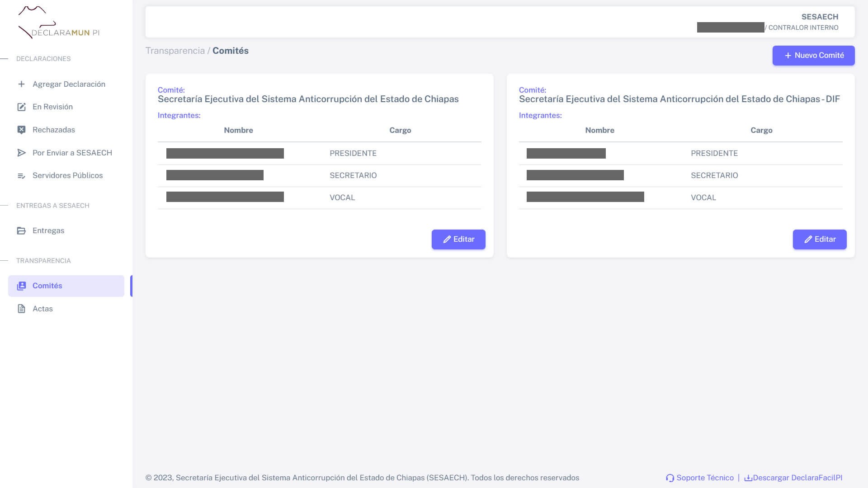Click the SESAECH user label at top right
Screen dimensions: 868x488
pyautogui.click(x=820, y=17)
